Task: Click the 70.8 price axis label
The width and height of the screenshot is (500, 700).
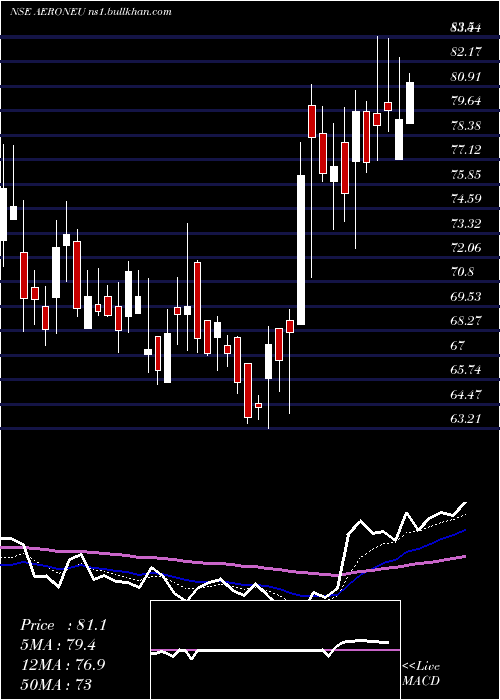Action: [462, 272]
